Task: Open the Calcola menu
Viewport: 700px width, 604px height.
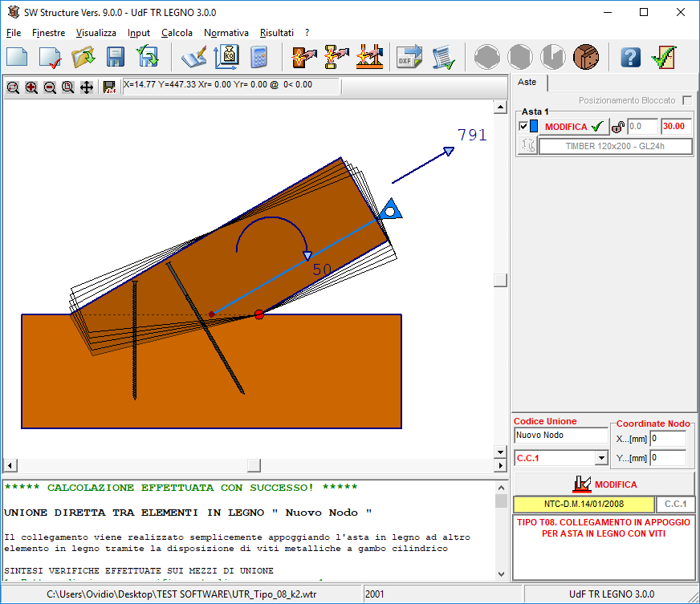Action: click(177, 33)
